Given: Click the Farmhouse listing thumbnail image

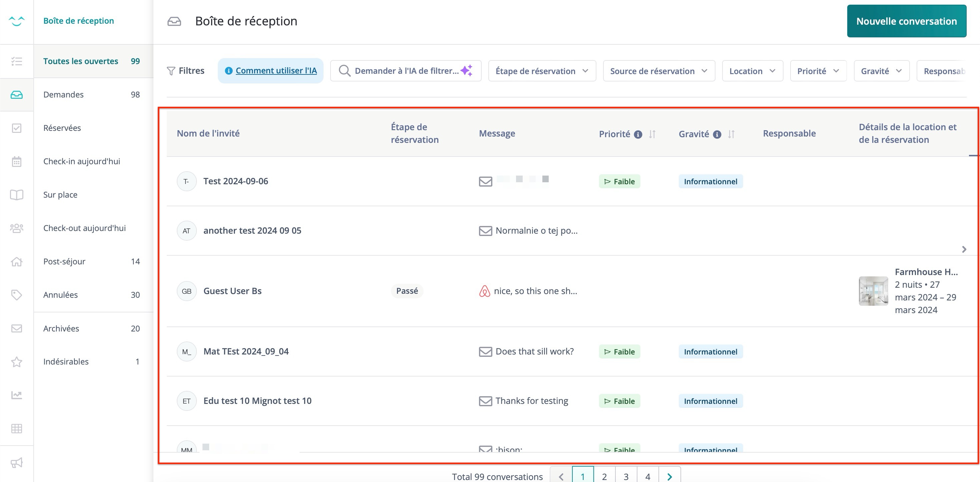Looking at the screenshot, I should [x=873, y=291].
